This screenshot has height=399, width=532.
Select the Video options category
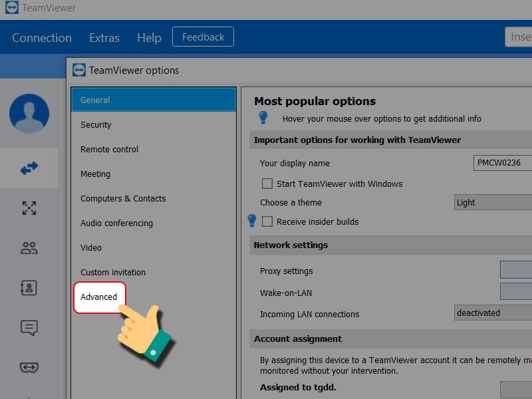(154, 247)
